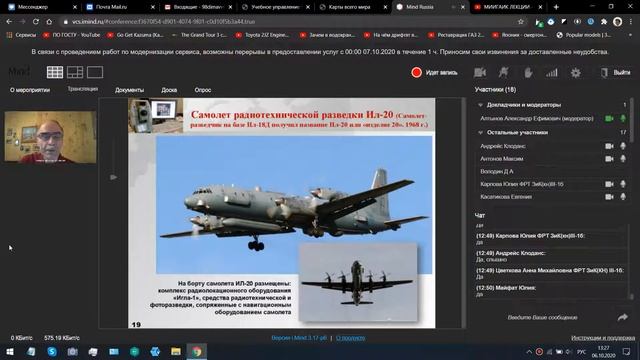The width and height of the screenshot is (640, 360).
Task: Open the ПО ГОСТУ - YouTube bookmark
Action: pos(72,35)
